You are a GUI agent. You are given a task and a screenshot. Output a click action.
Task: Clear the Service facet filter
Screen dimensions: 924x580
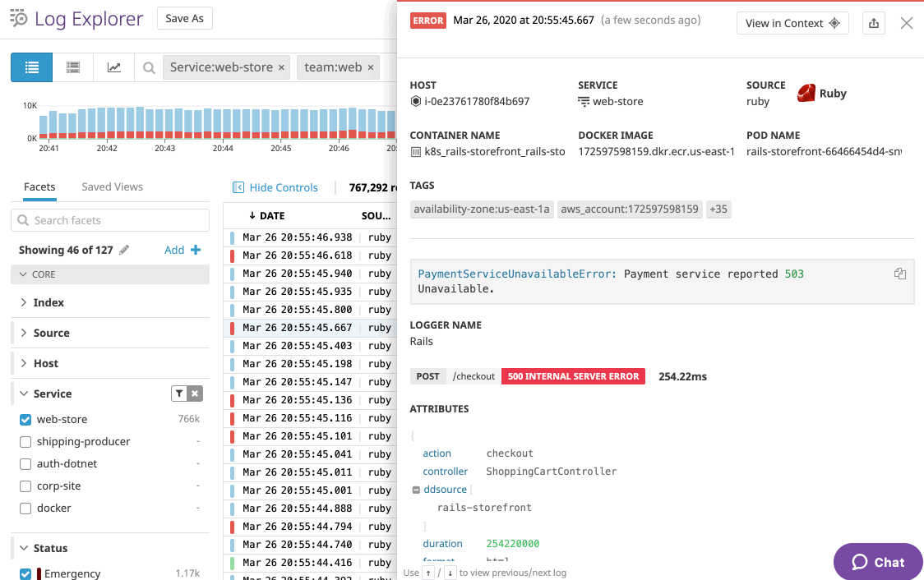tap(195, 394)
